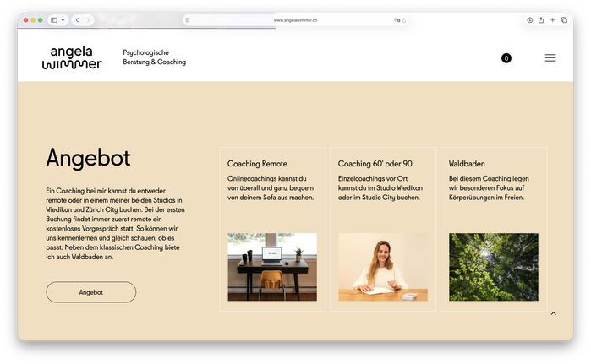Show downloads with the download icon

[529, 20]
